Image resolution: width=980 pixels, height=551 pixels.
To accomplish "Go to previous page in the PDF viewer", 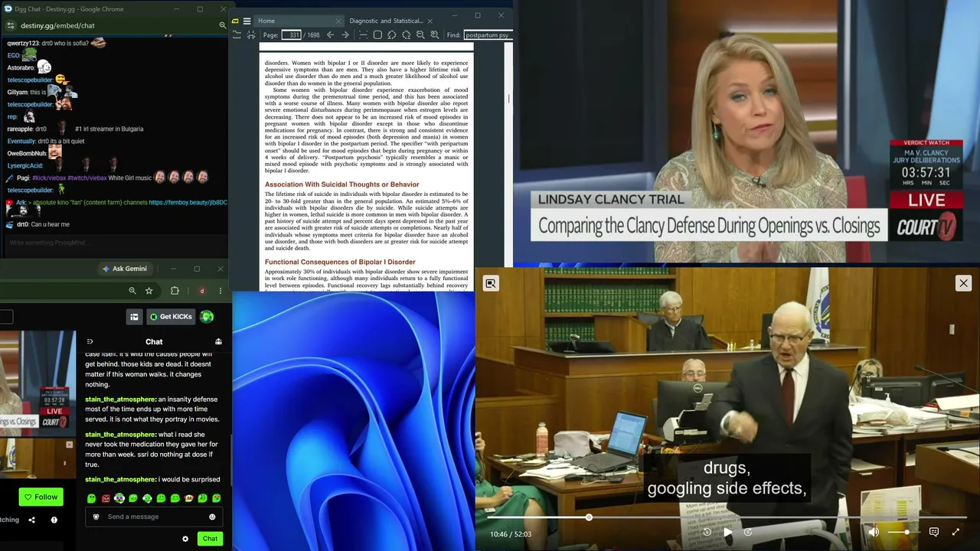I will click(x=330, y=35).
